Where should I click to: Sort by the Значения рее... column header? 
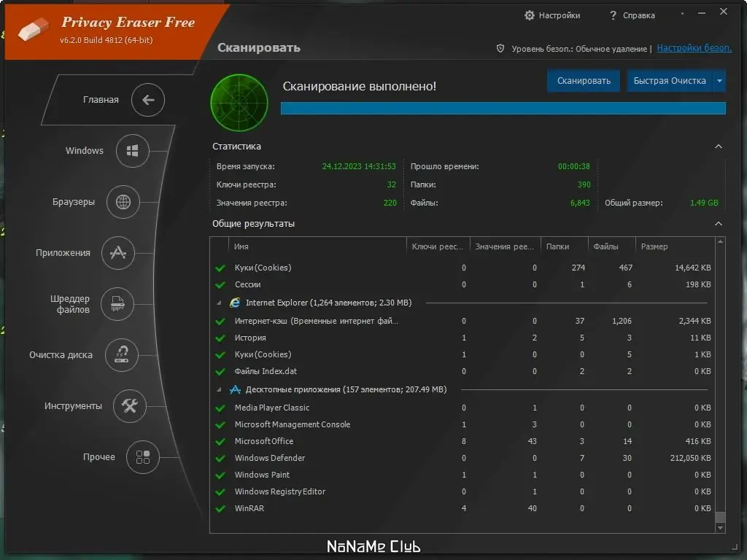click(x=505, y=246)
